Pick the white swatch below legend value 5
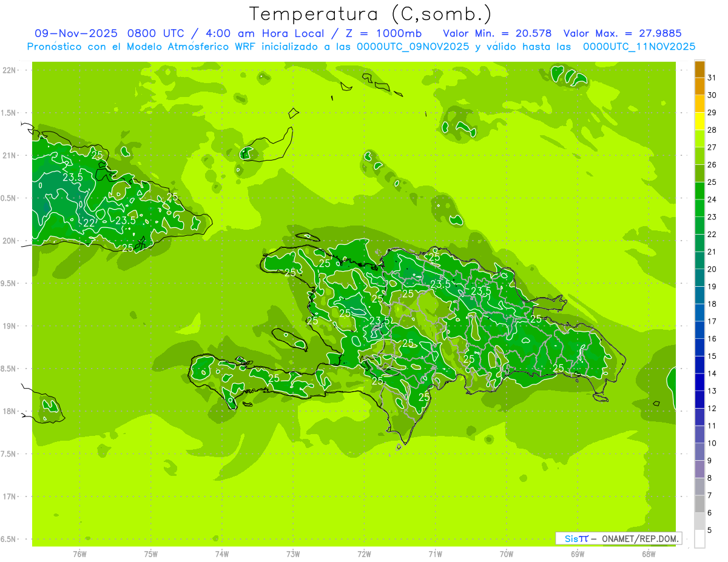Image resolution: width=728 pixels, height=562 pixels. 699,539
